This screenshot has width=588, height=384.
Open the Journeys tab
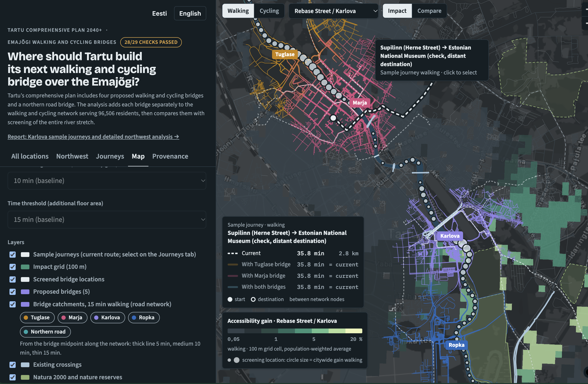click(110, 156)
